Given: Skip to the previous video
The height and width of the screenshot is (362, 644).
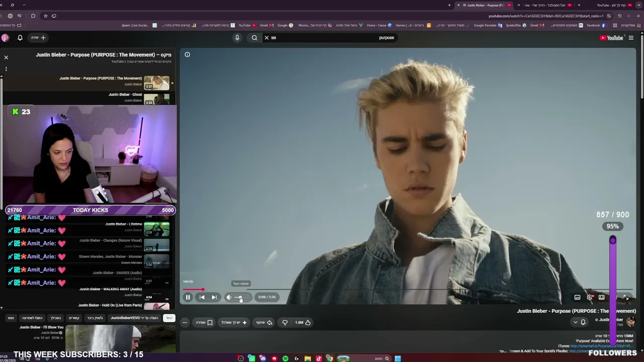Looking at the screenshot, I should (x=202, y=297).
